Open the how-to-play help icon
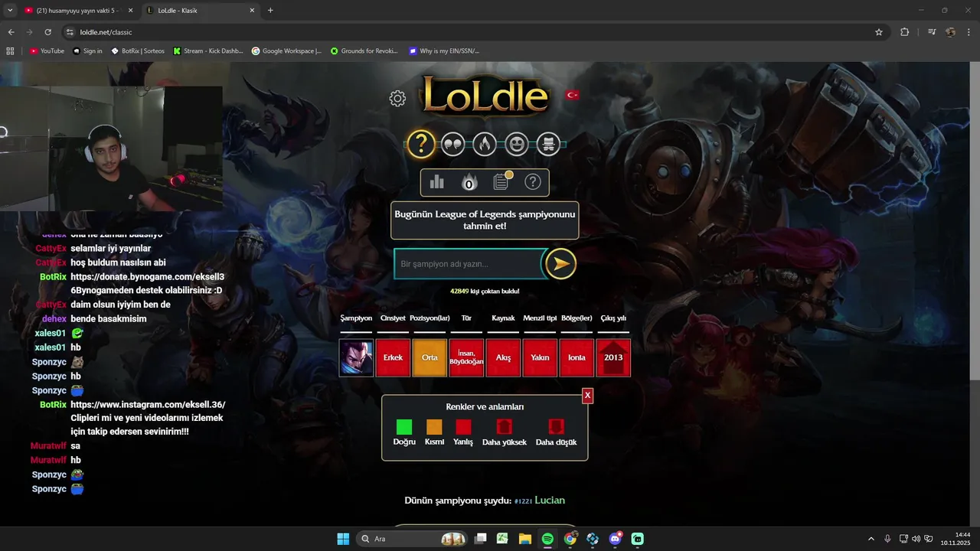Image resolution: width=980 pixels, height=551 pixels. click(533, 181)
